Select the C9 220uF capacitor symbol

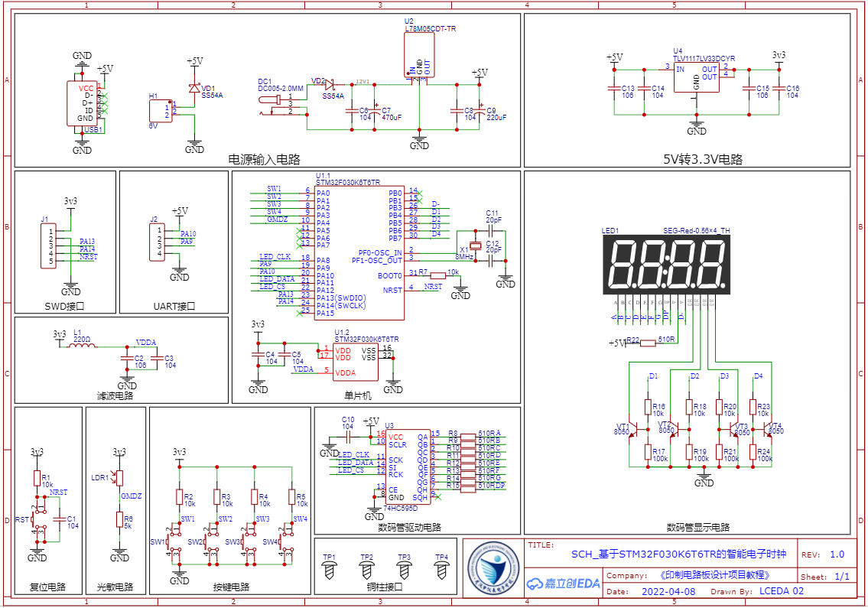pyautogui.click(x=480, y=110)
